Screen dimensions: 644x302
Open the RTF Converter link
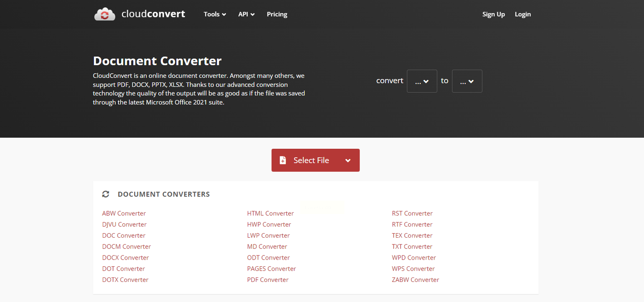coord(412,225)
